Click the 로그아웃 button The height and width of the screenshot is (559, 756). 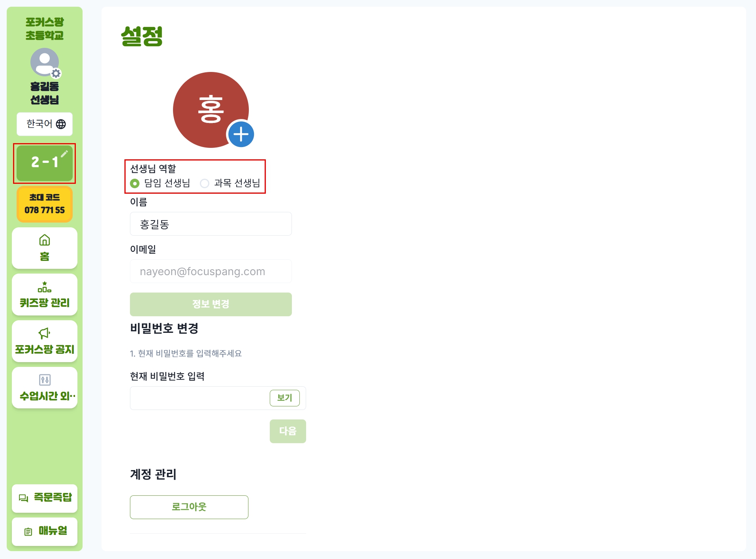(189, 507)
